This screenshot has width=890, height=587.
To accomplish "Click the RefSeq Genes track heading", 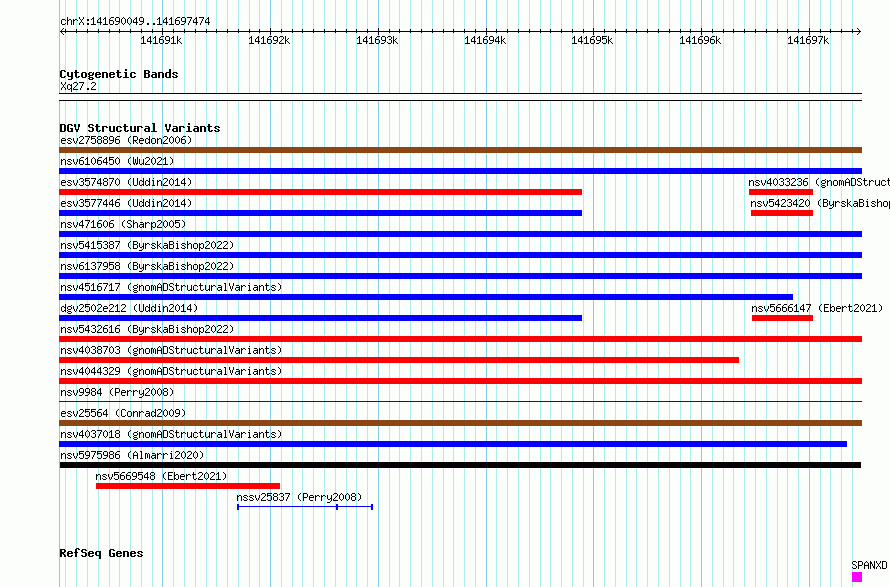I will (101, 553).
